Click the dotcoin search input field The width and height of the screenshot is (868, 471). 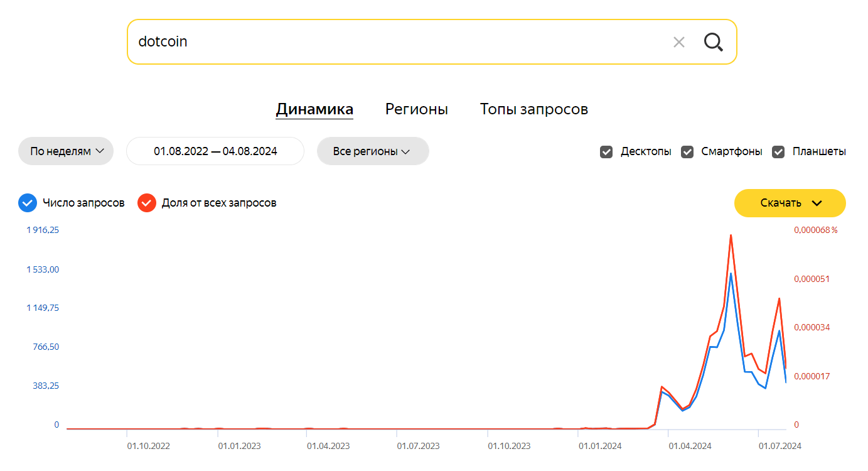pyautogui.click(x=395, y=42)
